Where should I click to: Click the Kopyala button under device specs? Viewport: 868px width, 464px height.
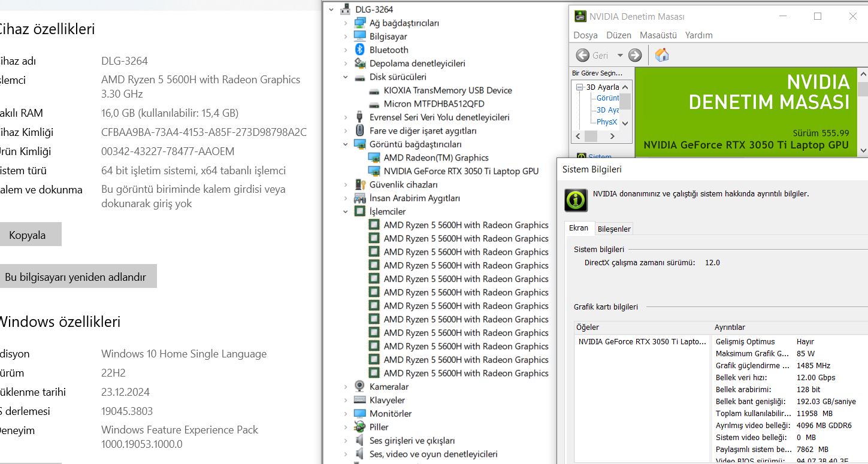tap(28, 235)
